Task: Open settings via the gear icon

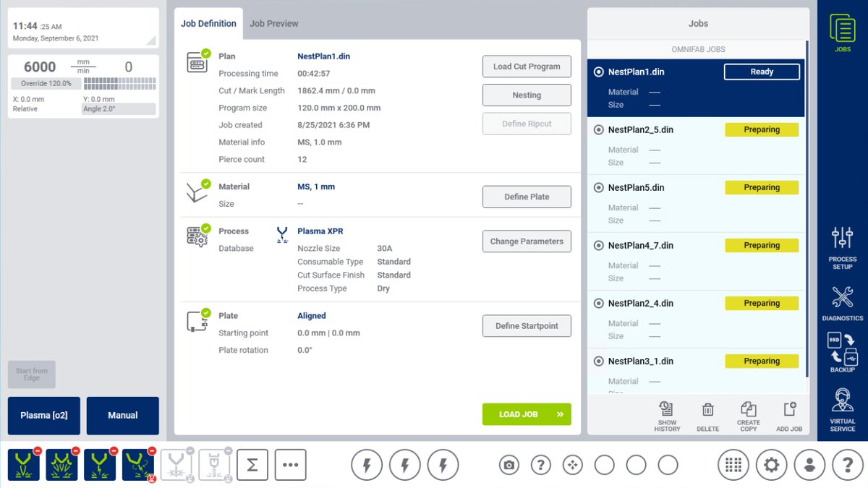Action: (771, 465)
